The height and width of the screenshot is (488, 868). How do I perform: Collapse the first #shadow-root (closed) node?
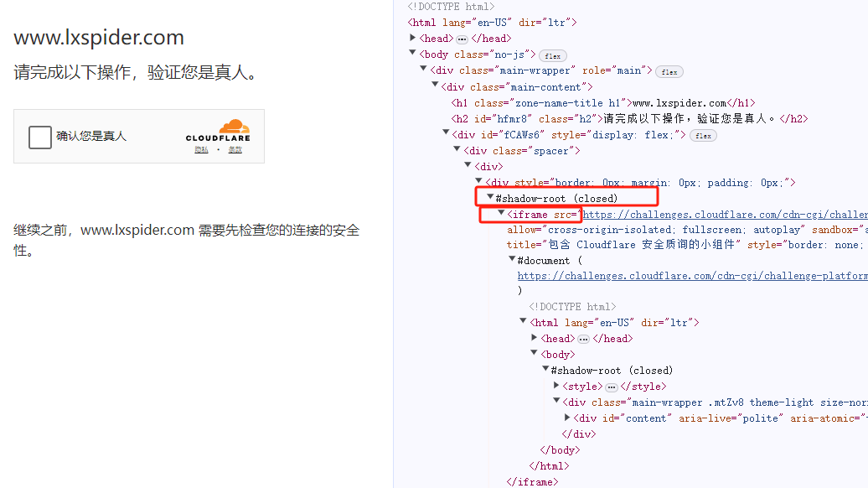[490, 197]
